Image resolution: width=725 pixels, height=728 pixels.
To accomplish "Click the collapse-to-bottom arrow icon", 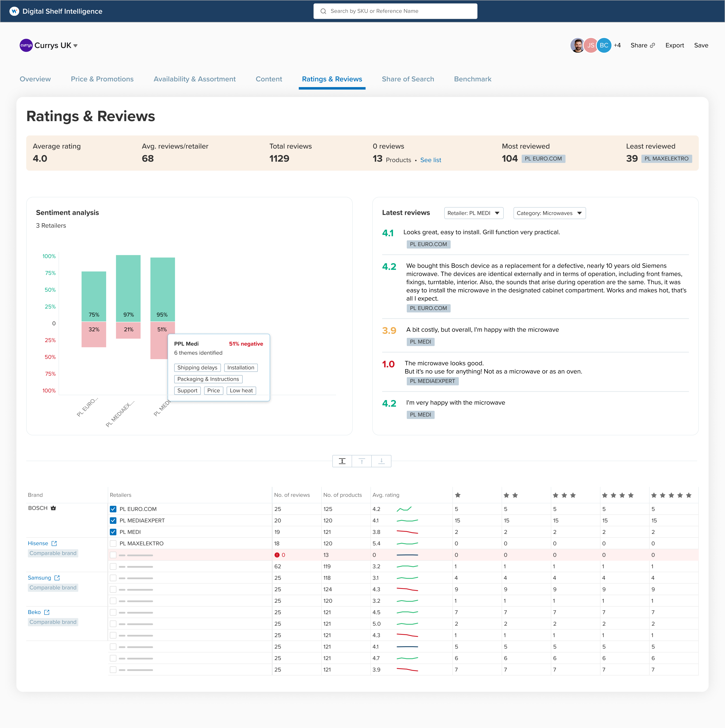I will [381, 461].
